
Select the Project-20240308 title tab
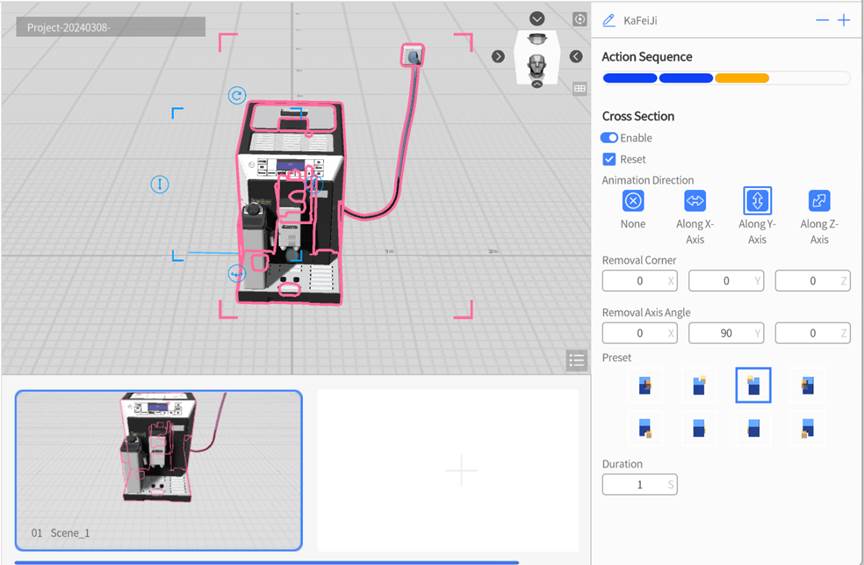tap(110, 27)
